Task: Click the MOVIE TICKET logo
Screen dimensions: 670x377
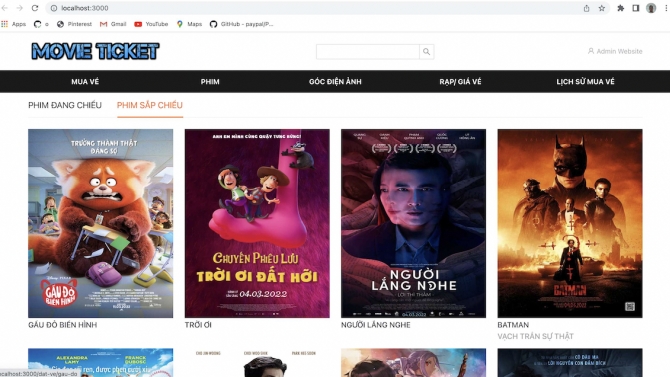Action: (95, 51)
